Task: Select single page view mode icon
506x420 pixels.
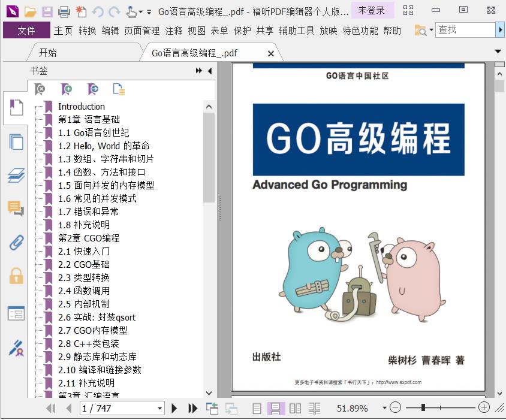Action: 257,409
